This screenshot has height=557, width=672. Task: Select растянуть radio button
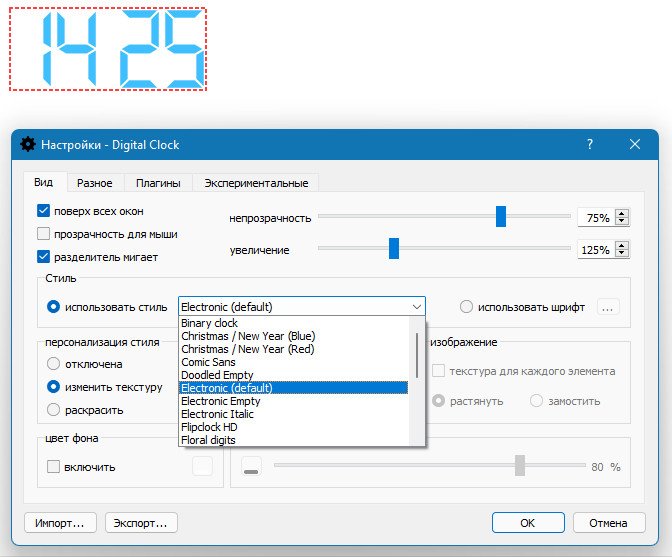[x=438, y=401]
